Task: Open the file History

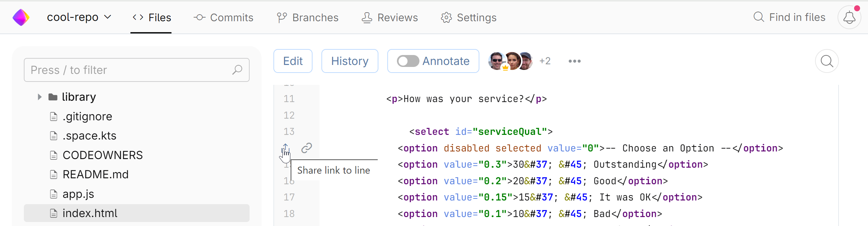Action: pyautogui.click(x=350, y=61)
